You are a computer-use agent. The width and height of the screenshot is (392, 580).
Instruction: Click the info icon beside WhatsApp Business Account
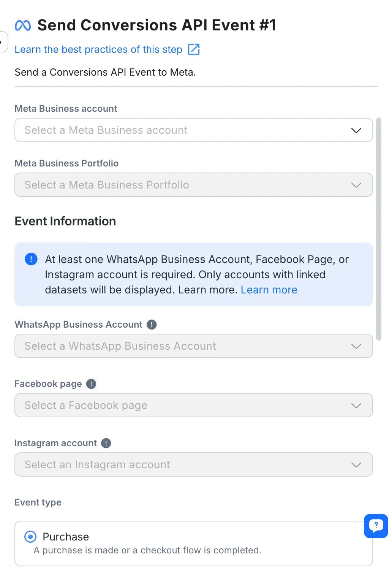(151, 324)
